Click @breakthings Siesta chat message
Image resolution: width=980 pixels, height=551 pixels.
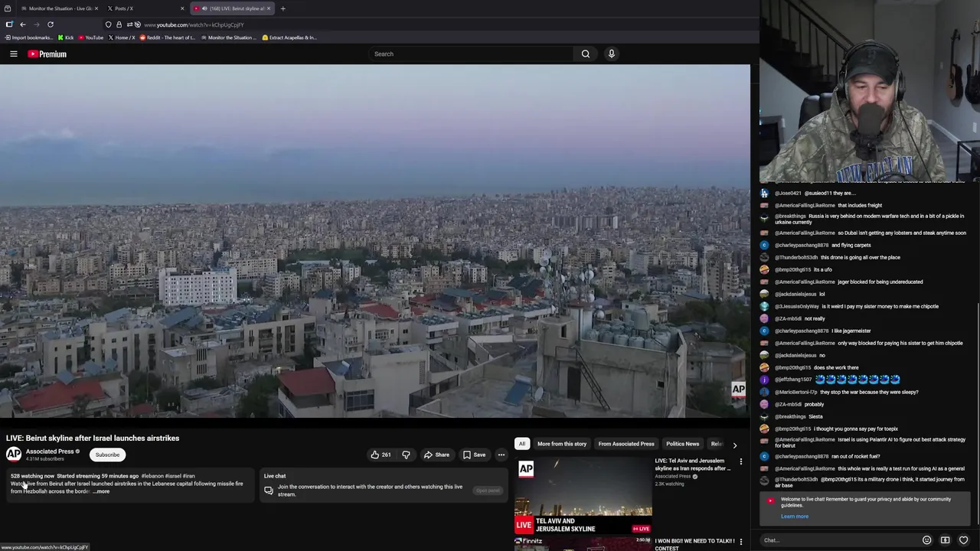click(x=799, y=416)
